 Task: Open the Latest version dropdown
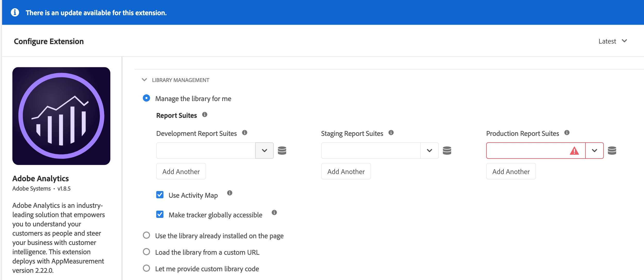click(x=613, y=41)
